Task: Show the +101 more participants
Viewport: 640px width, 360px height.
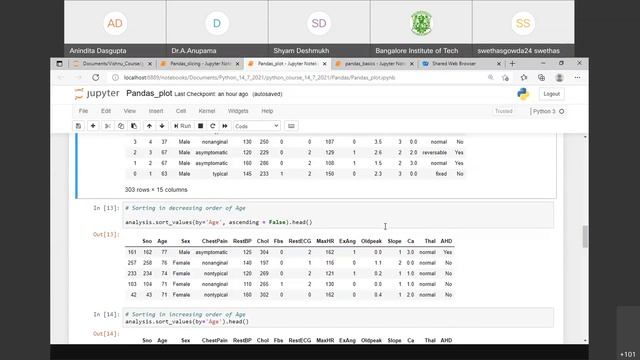Action: click(x=628, y=354)
